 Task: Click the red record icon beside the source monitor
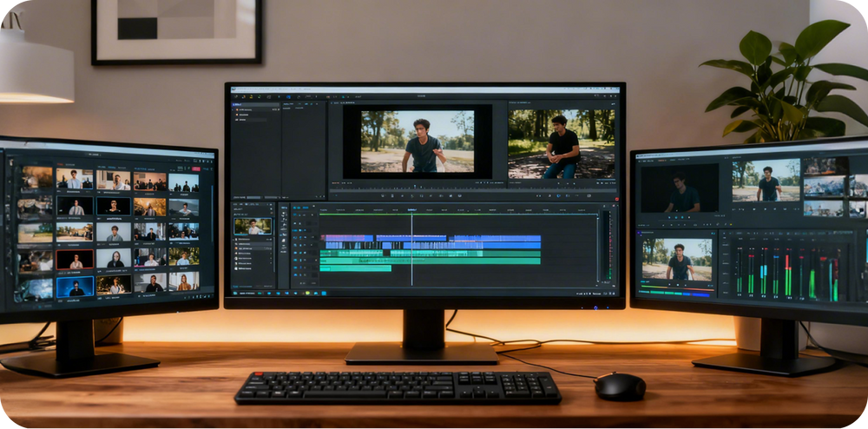[617, 197]
